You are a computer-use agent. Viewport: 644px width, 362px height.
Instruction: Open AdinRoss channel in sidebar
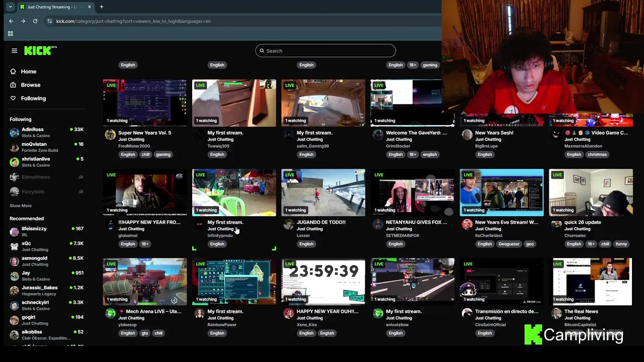pos(46,132)
